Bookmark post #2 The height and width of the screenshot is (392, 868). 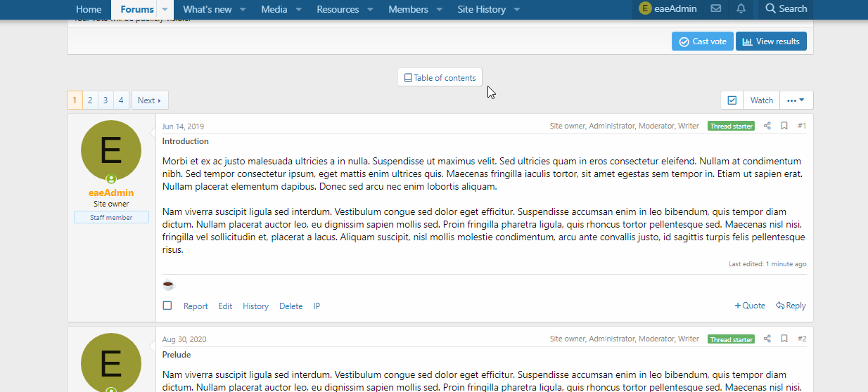click(784, 339)
